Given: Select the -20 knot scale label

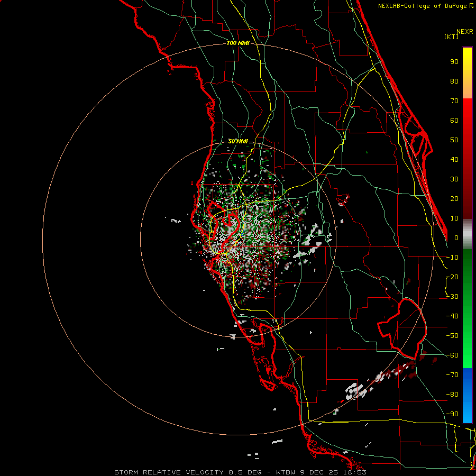Looking at the screenshot, I should (x=452, y=277).
